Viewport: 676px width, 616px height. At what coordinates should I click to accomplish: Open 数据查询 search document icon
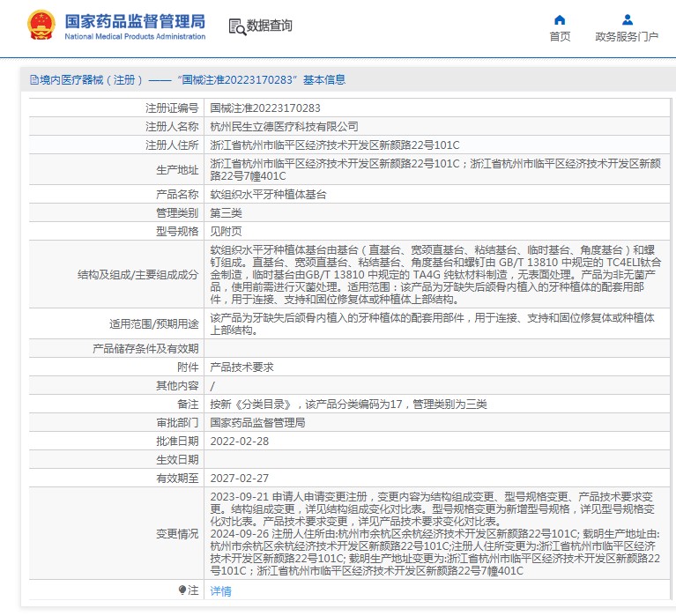pos(237,26)
